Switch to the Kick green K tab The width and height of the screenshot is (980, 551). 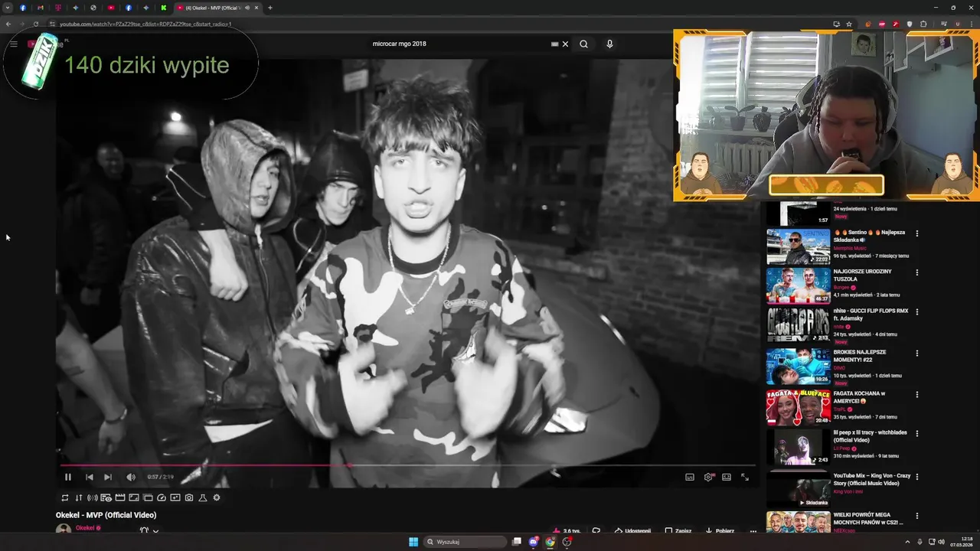pos(163,8)
